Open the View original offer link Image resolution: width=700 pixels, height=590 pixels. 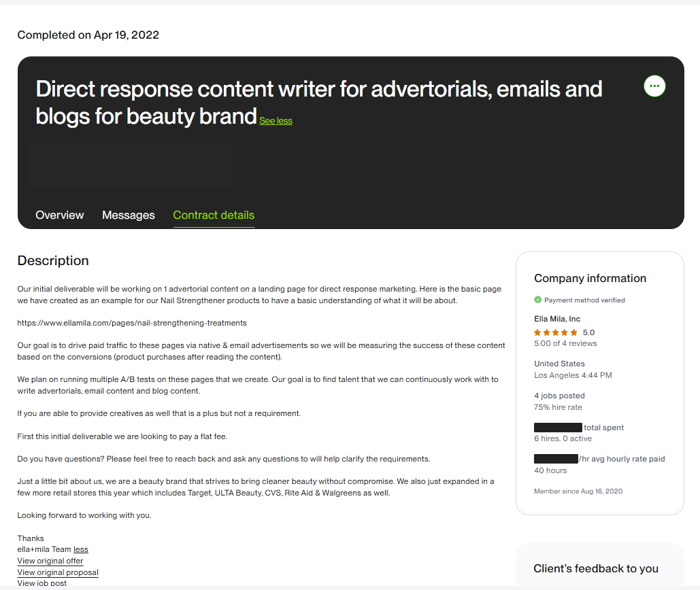pyautogui.click(x=50, y=561)
